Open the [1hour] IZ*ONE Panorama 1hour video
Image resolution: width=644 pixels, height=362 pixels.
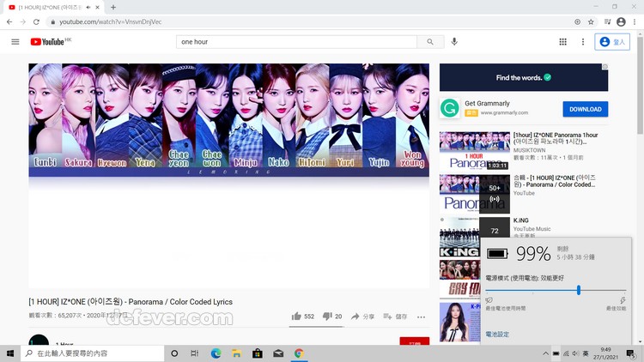tap(556, 138)
